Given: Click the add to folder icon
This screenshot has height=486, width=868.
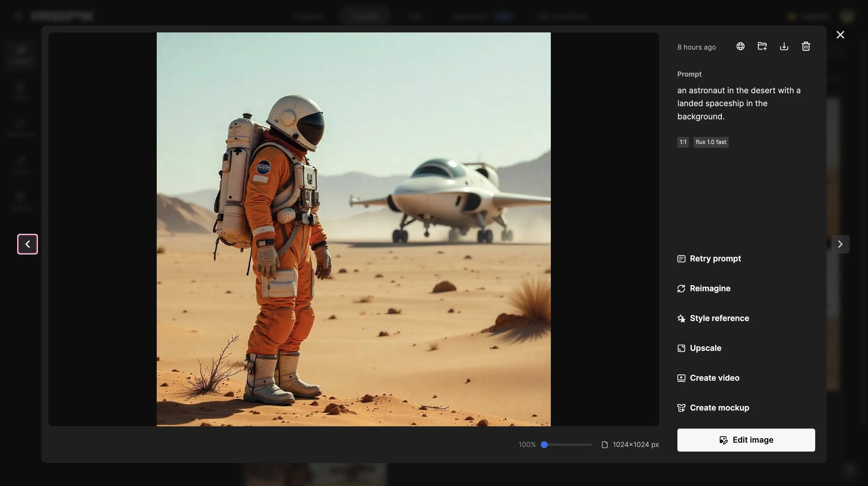Looking at the screenshot, I should [x=762, y=46].
